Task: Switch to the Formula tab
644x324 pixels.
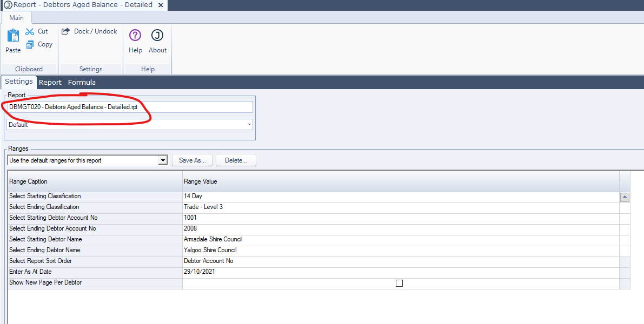Action: [82, 82]
